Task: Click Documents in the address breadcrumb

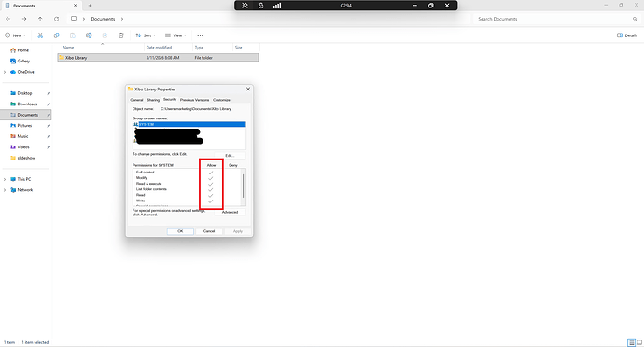Action: click(103, 19)
